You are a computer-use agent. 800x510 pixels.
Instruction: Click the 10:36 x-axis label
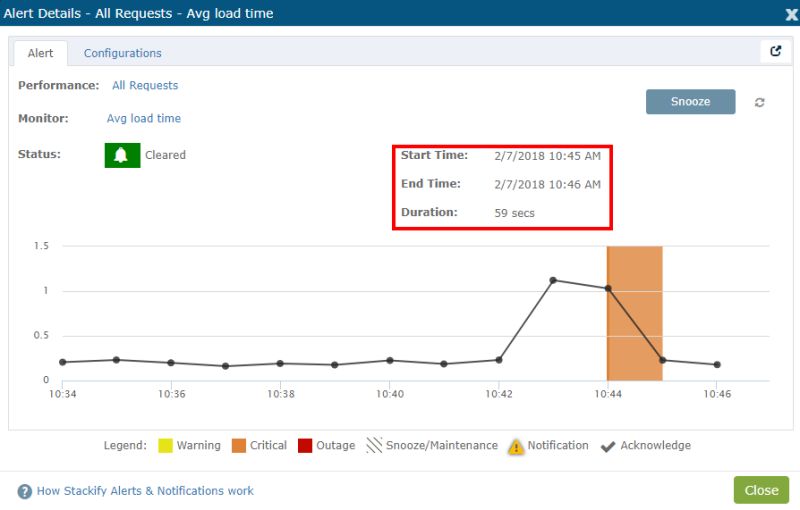point(171,394)
